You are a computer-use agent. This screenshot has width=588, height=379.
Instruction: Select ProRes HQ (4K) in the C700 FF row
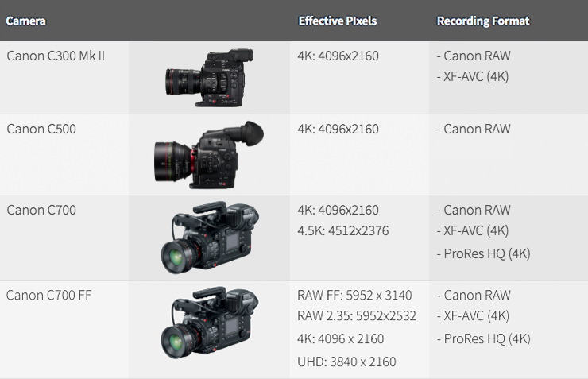[484, 338]
